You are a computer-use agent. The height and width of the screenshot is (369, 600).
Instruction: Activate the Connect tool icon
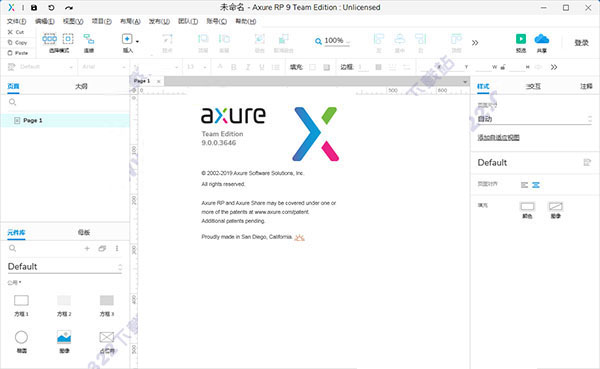89,39
